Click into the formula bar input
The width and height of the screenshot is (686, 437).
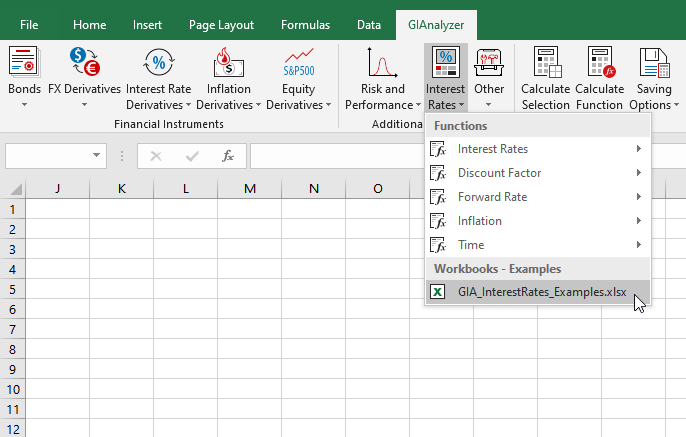(337, 156)
